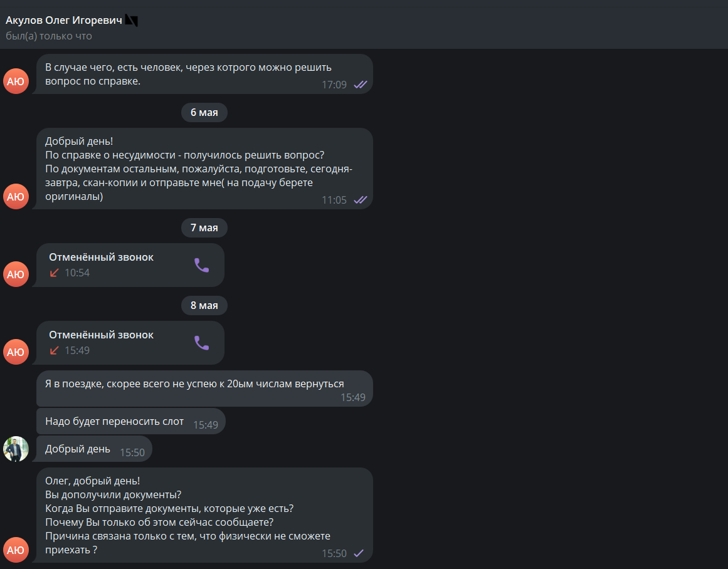Select the 6 мая date separator
This screenshot has height=569, width=728.
(x=204, y=112)
